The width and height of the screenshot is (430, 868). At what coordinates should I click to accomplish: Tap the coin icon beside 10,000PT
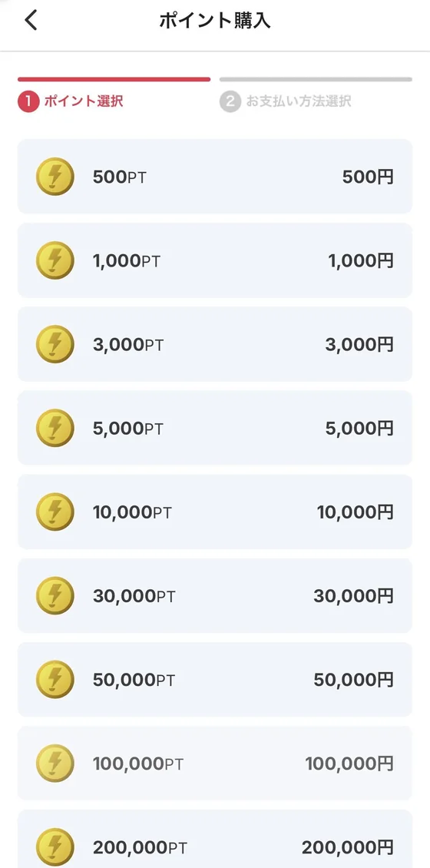tap(55, 512)
